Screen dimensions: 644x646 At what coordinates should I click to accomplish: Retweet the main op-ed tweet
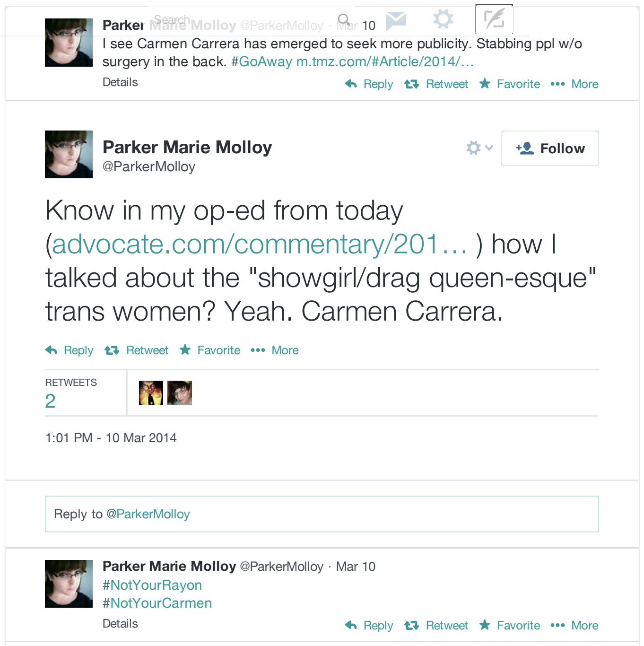[x=137, y=350]
